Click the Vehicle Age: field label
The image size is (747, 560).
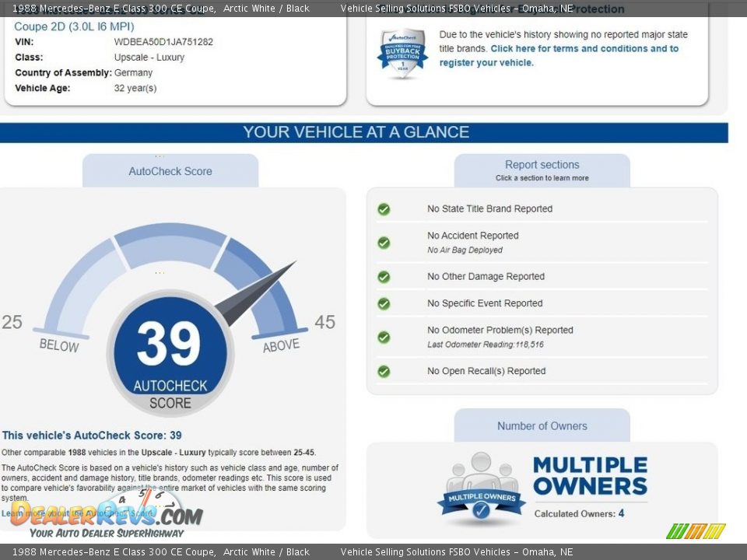(42, 88)
